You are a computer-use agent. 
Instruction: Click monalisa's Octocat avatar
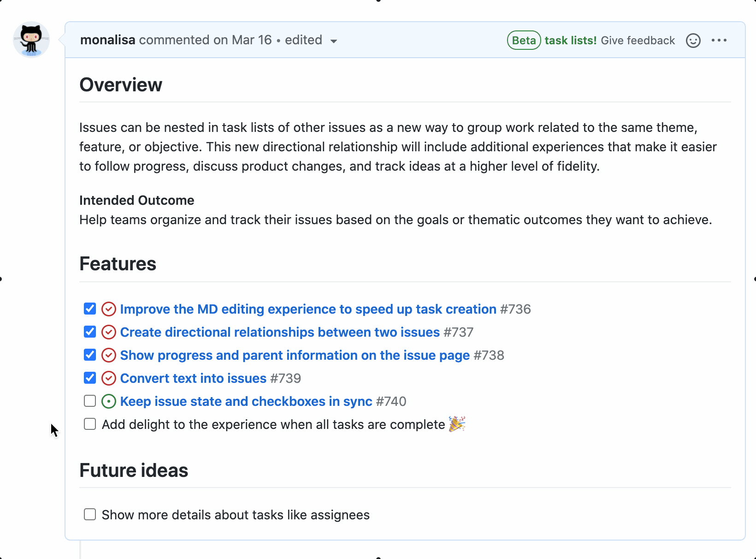click(x=31, y=40)
